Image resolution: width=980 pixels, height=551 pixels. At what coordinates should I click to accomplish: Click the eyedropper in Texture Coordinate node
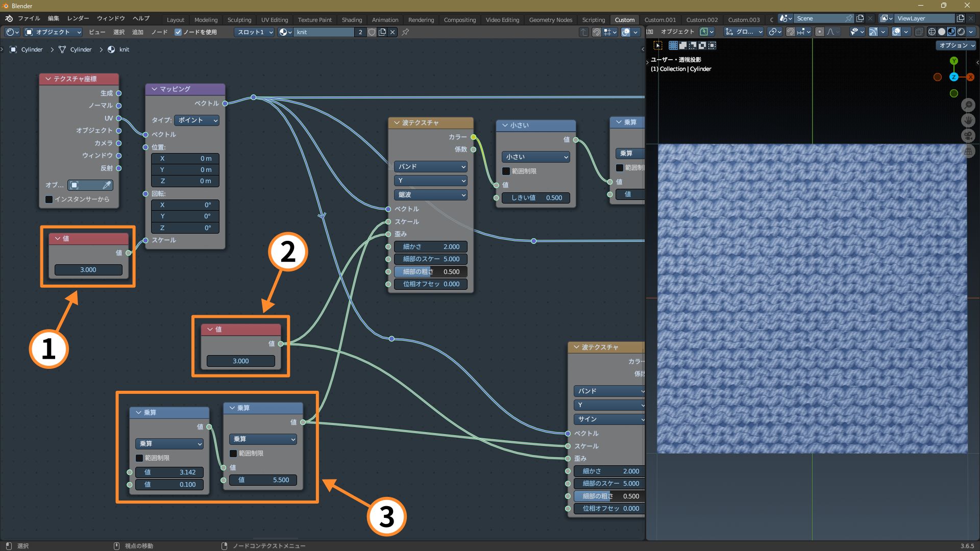[x=107, y=185]
